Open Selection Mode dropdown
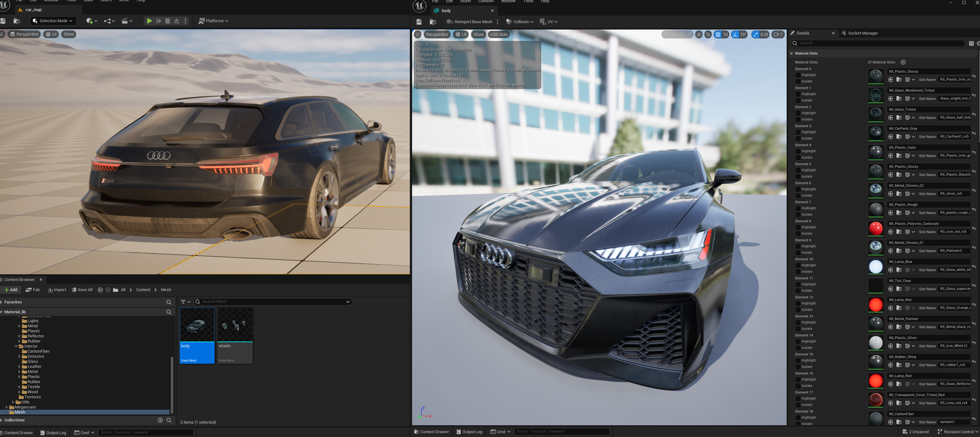 [52, 21]
